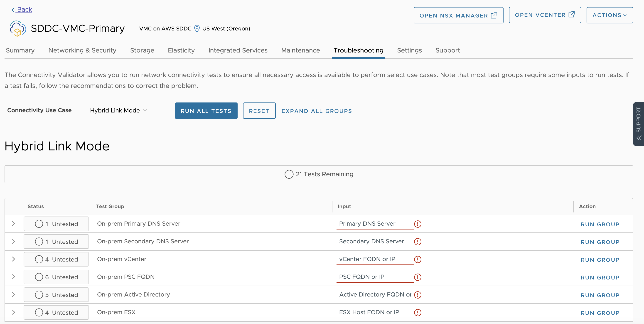Open the Networking & Security tab
This screenshot has width=644, height=324.
click(x=82, y=50)
